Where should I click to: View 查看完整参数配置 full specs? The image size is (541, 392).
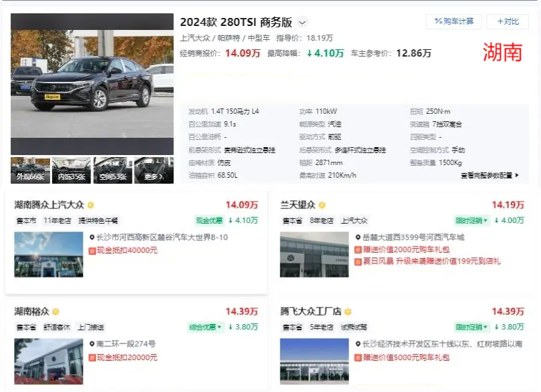tap(490, 176)
